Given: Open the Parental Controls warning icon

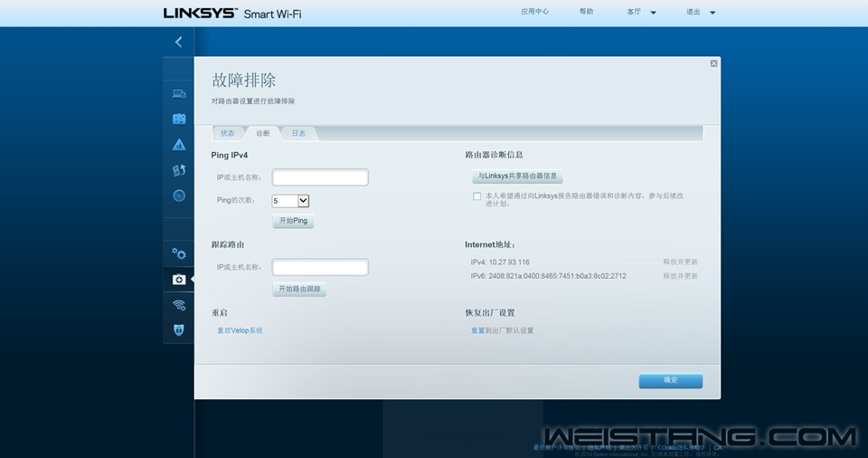Looking at the screenshot, I should (179, 145).
